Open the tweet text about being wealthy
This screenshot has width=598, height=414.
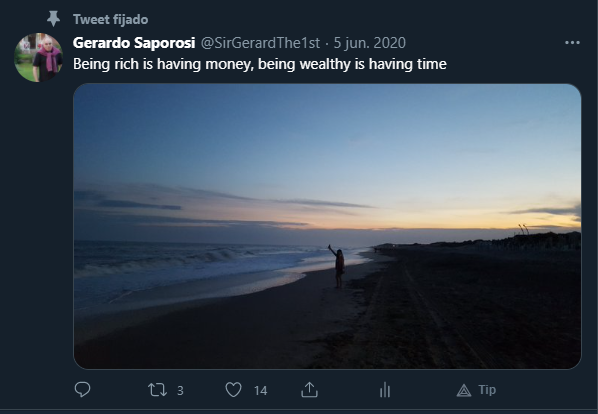tap(260, 64)
